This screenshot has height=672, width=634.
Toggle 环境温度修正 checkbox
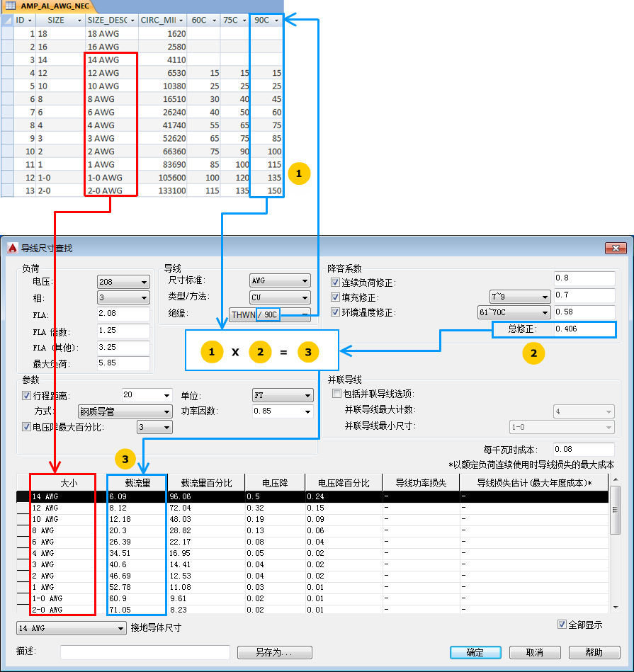pyautogui.click(x=335, y=312)
